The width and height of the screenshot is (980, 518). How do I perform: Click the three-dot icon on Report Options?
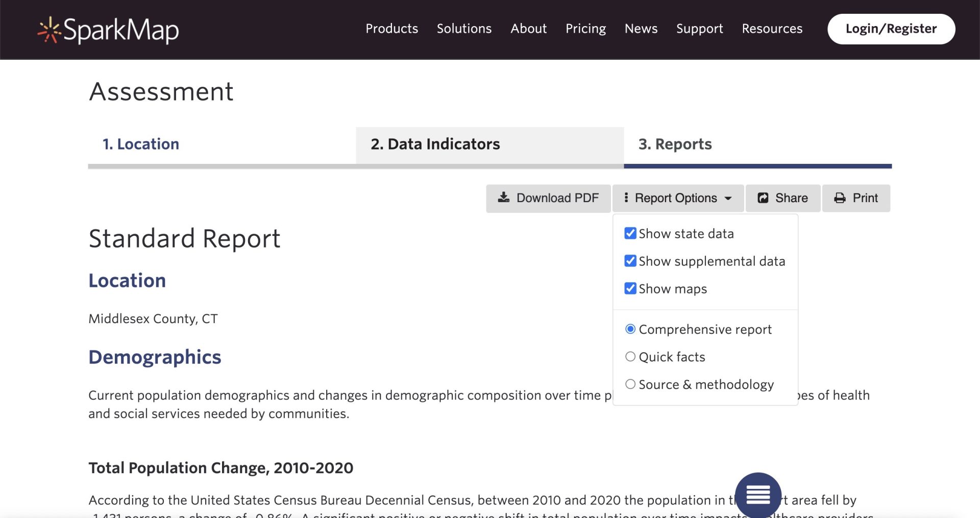[626, 198]
